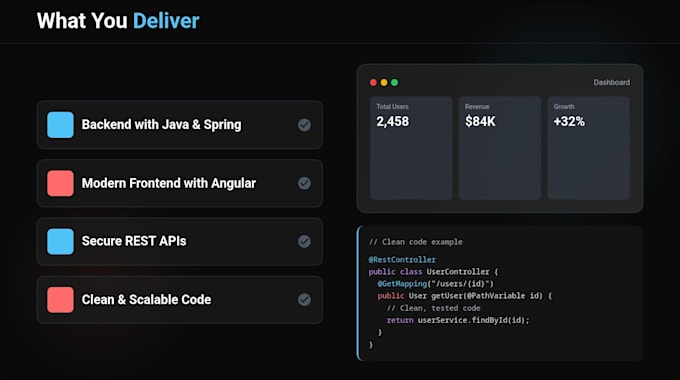Click the yellow dot in the Dashboard window
This screenshot has height=380, width=680.
coord(384,82)
